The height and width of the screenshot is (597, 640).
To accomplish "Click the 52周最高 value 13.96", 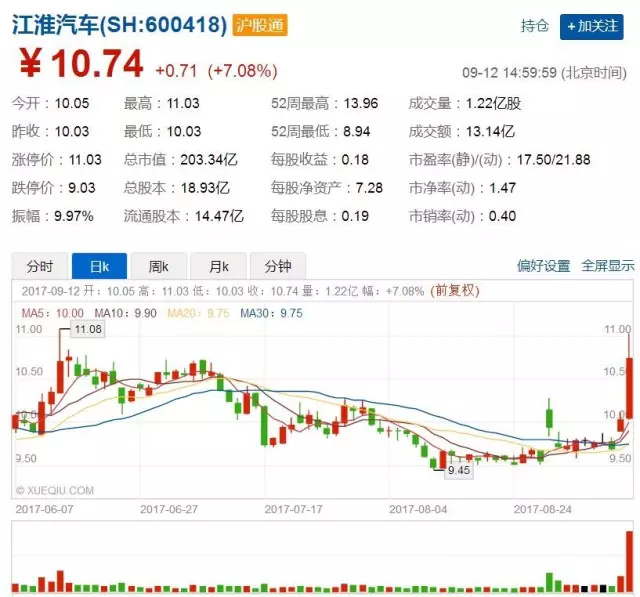I will coord(361,103).
